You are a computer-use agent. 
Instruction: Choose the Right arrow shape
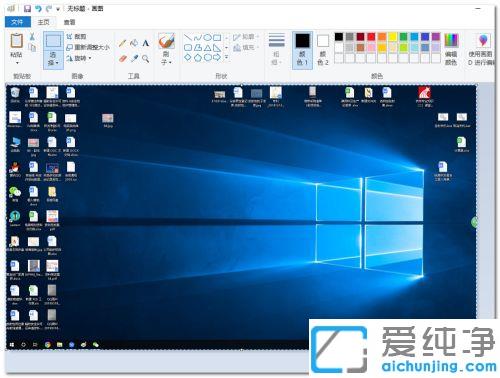(x=217, y=57)
